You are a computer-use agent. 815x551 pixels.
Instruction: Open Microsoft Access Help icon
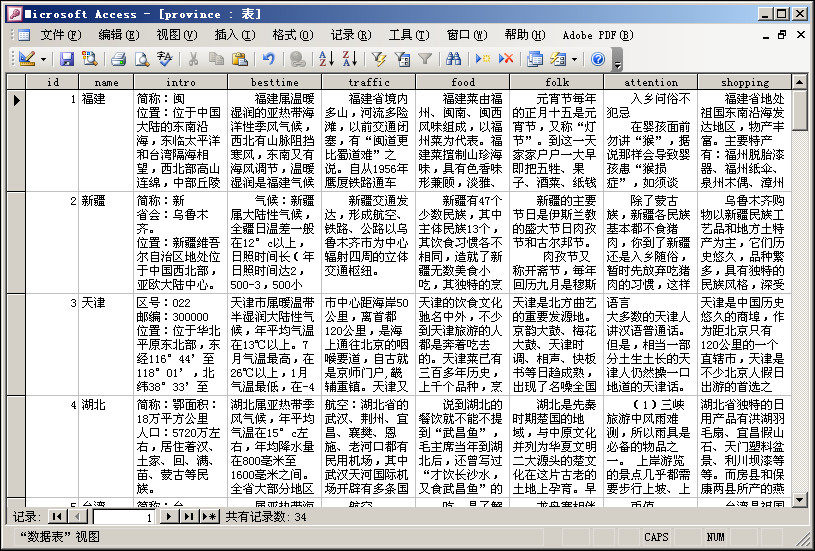click(598, 59)
